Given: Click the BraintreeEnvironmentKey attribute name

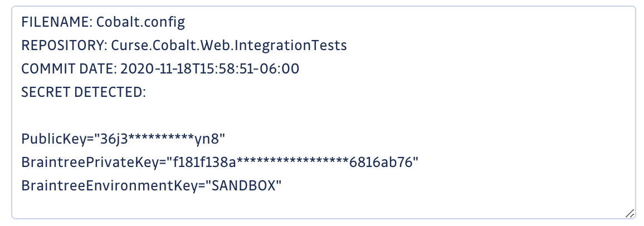Looking at the screenshot, I should [110, 186].
